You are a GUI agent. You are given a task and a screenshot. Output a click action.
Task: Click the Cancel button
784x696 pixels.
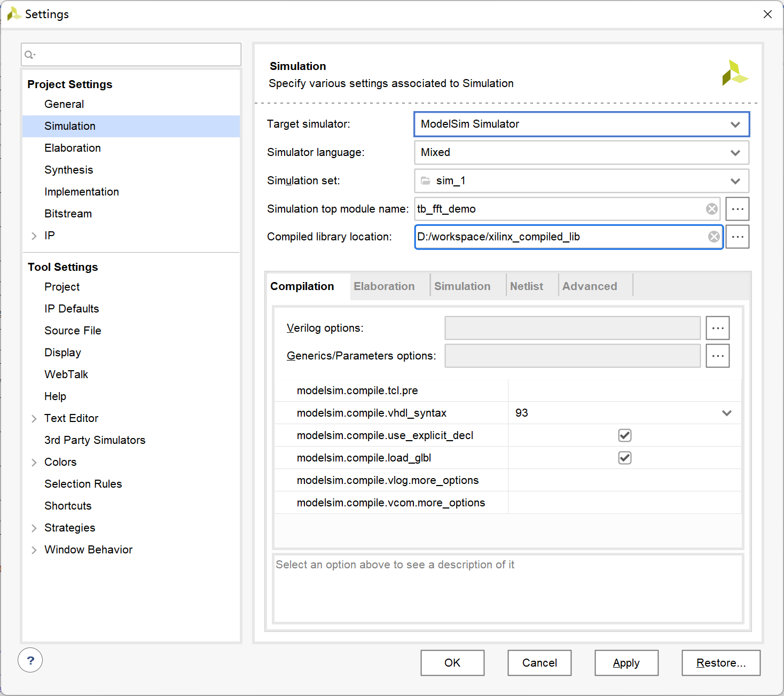(539, 663)
